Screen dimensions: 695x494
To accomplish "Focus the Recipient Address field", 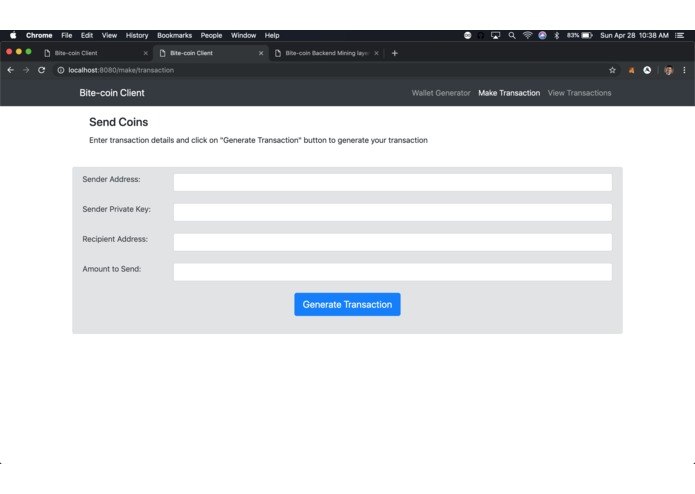I will click(392, 242).
